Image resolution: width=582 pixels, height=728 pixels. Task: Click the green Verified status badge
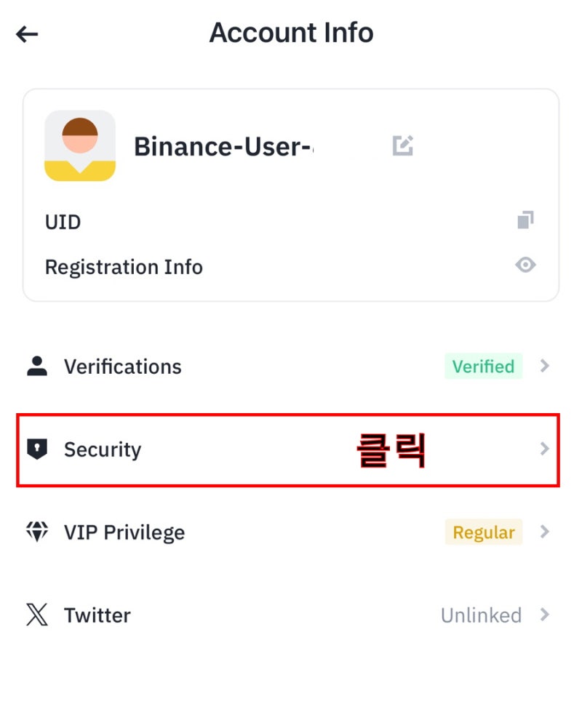pyautogui.click(x=483, y=367)
